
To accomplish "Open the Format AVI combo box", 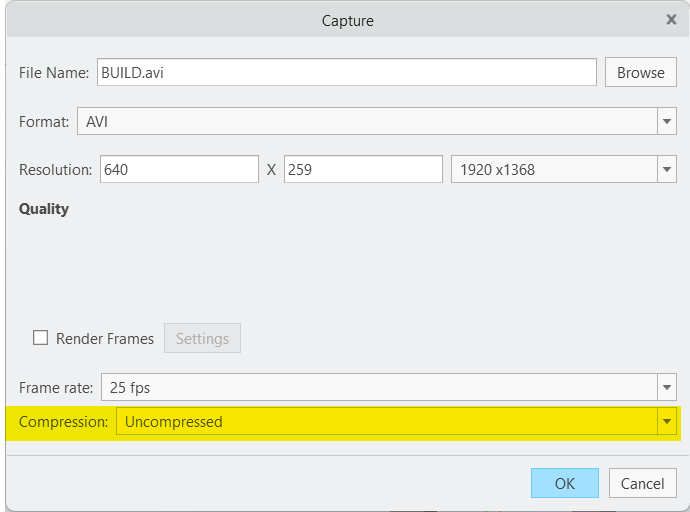I will point(366,122).
